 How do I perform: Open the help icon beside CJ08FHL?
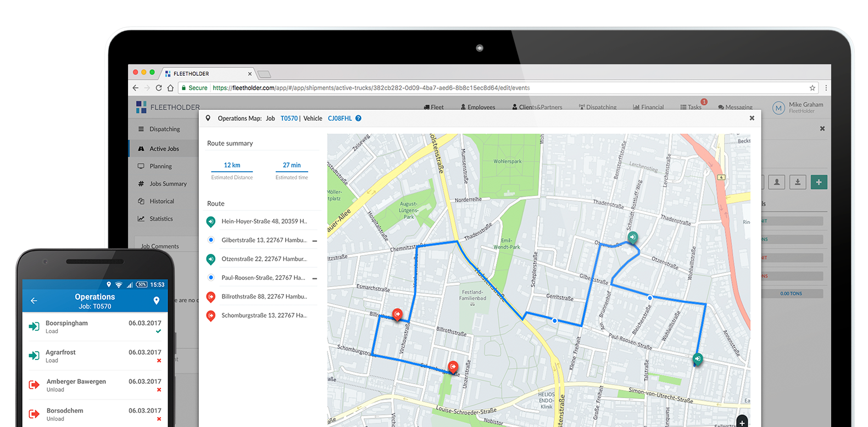click(359, 119)
